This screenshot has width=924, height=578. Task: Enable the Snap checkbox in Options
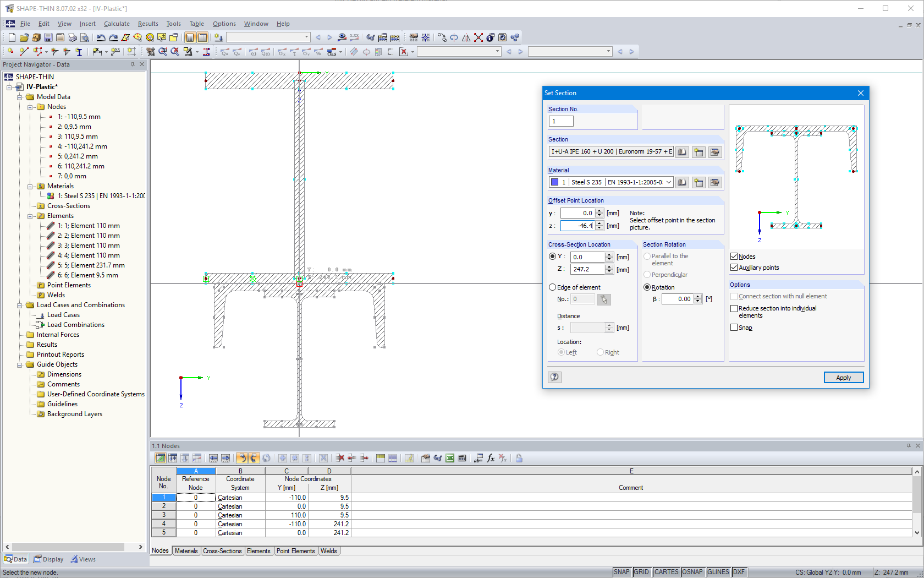[x=734, y=328]
